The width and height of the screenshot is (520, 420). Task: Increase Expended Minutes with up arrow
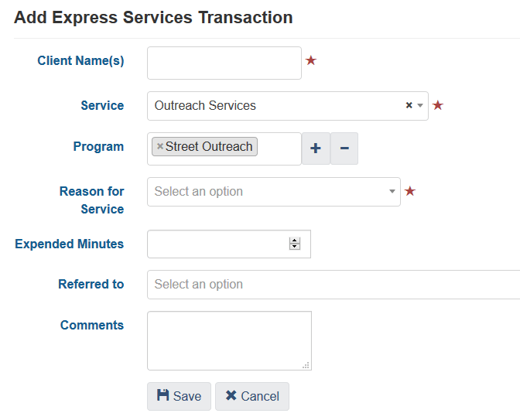coord(295,240)
